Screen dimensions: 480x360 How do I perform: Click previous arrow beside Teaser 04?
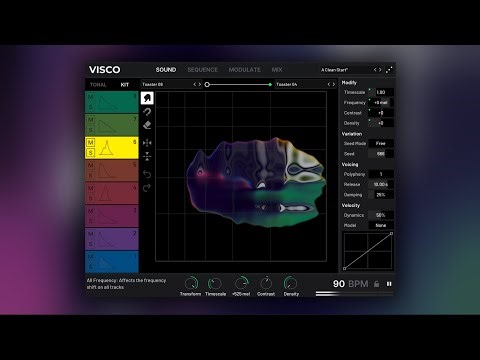(x=329, y=84)
